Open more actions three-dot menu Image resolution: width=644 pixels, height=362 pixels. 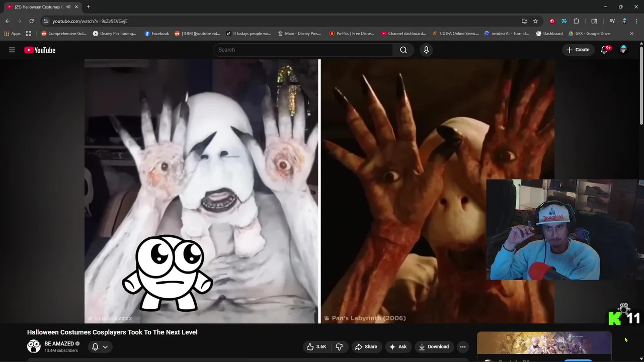pos(463,346)
